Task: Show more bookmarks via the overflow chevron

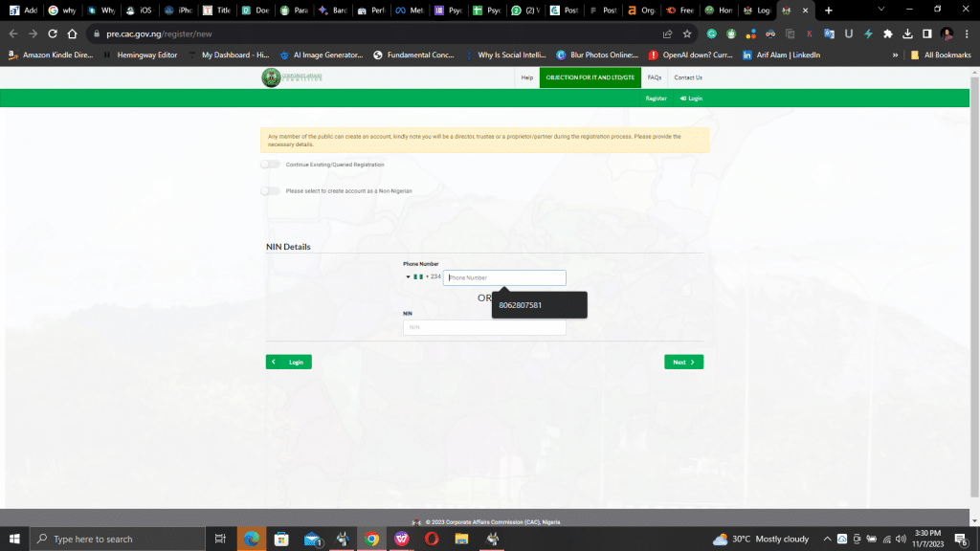Action: (x=895, y=55)
